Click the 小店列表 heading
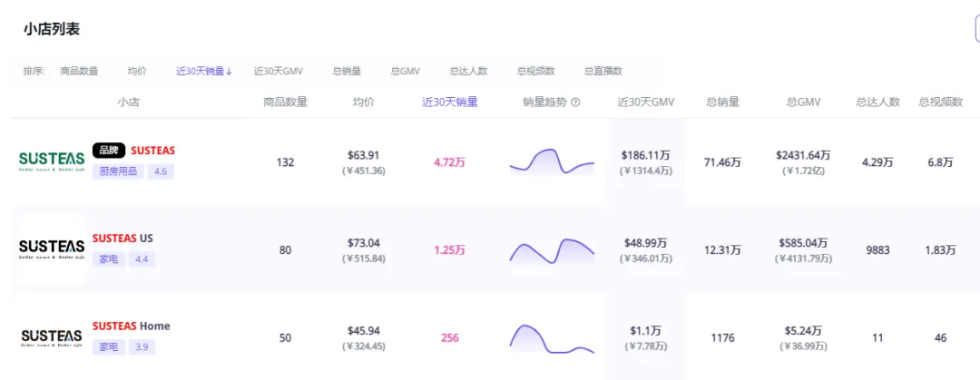The height and width of the screenshot is (380, 980). click(x=52, y=29)
